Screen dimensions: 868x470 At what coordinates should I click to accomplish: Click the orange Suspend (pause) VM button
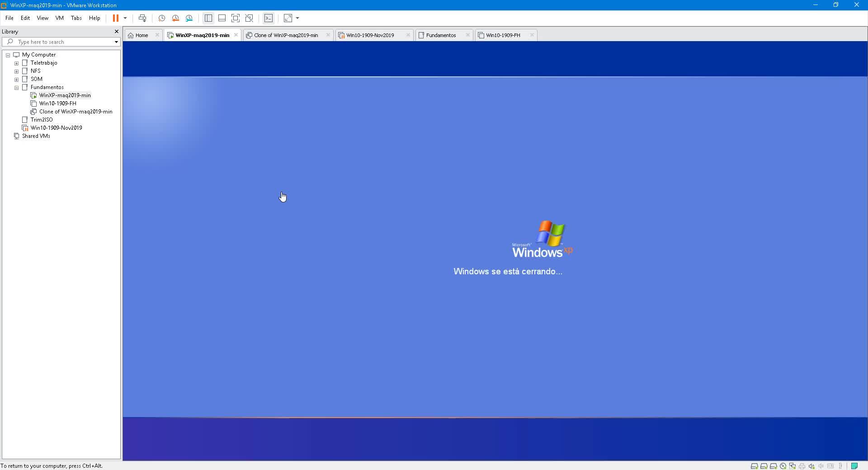[116, 18]
